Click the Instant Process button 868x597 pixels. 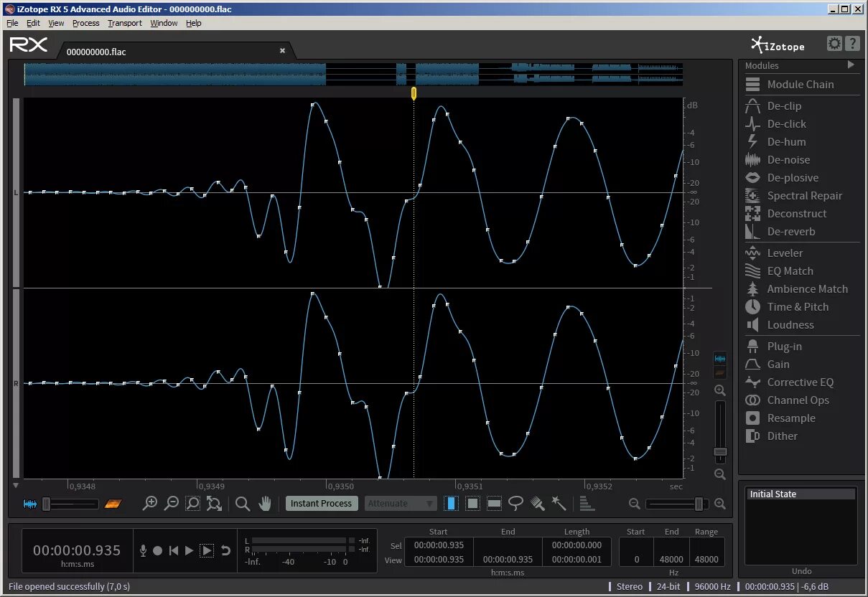click(321, 504)
